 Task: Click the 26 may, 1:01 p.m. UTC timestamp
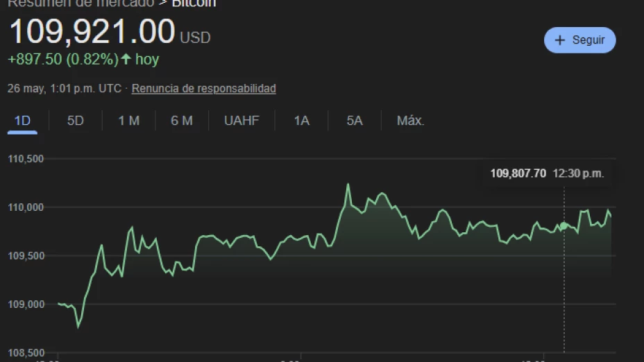(65, 88)
